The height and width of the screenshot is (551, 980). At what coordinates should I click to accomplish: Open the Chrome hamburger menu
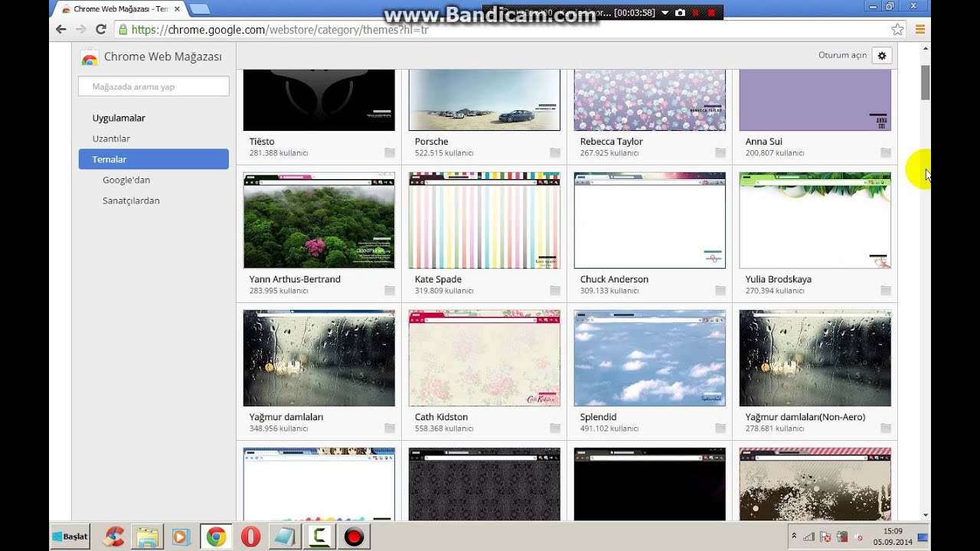920,30
